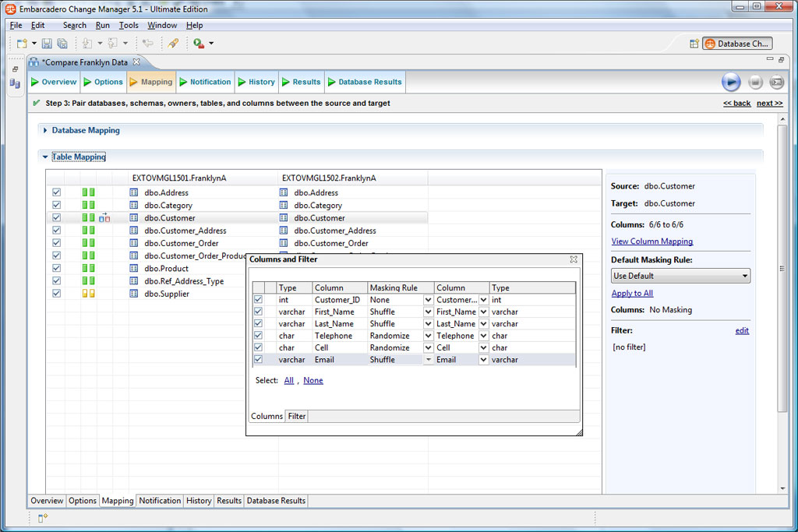Open the History tab at bottom

tap(199, 501)
